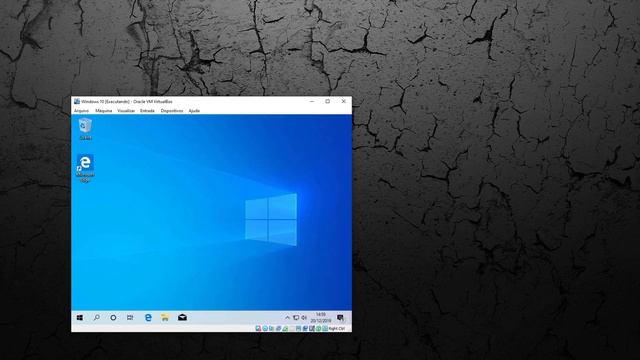
Task: Click the taskbar search magnifier icon
Action: coord(97,318)
